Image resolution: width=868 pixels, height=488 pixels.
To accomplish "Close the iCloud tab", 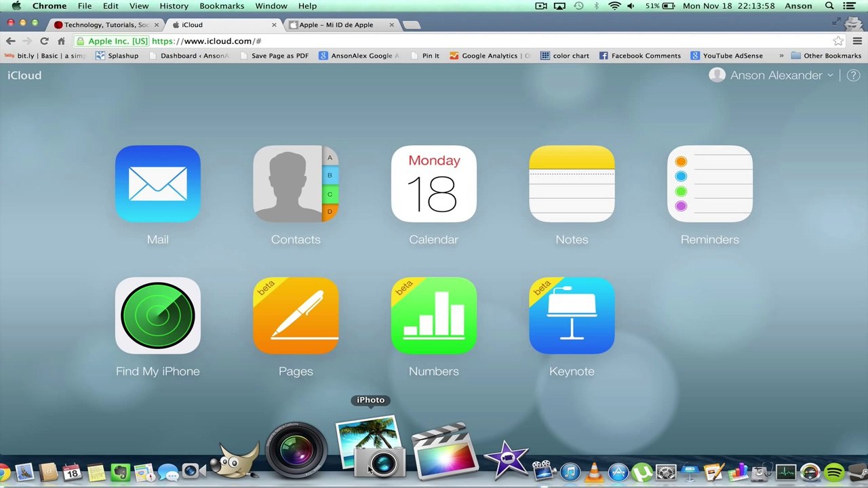I will (x=274, y=25).
